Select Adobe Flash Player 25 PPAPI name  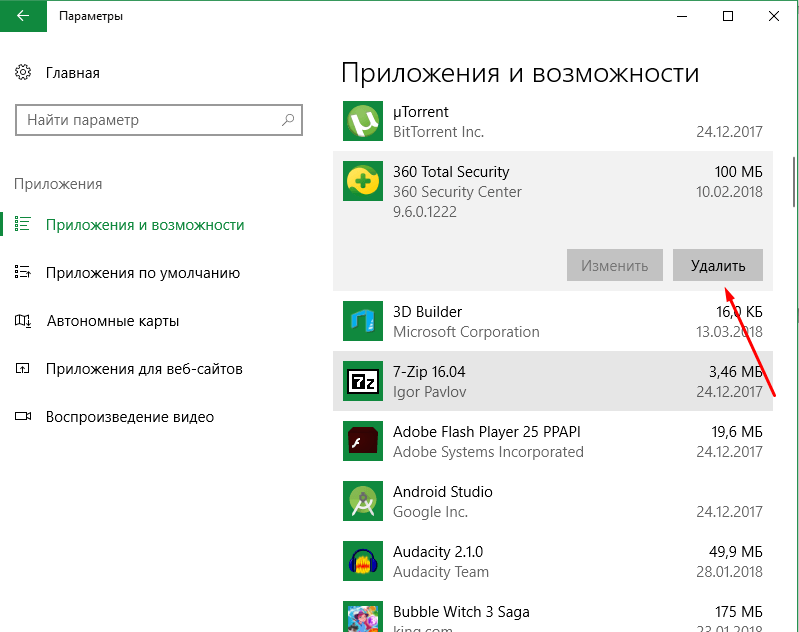pyautogui.click(x=487, y=432)
